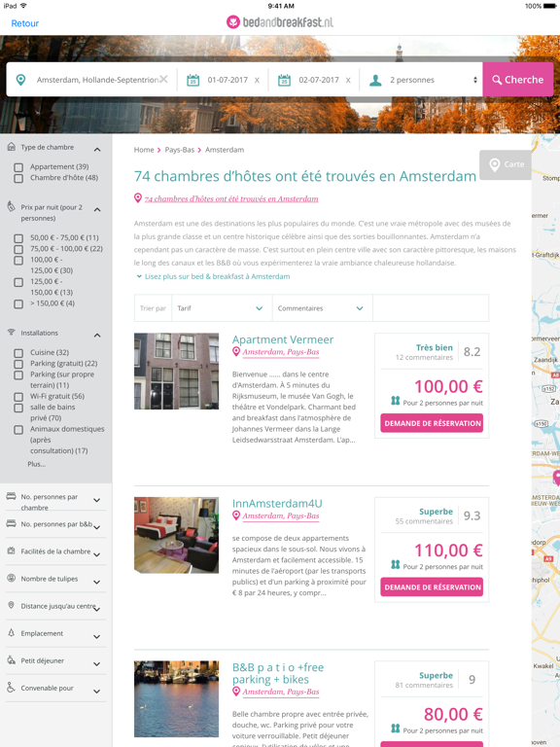This screenshot has height=747, width=560.
Task: Click the bed icon for No. personnes par chambre
Action: point(11,496)
